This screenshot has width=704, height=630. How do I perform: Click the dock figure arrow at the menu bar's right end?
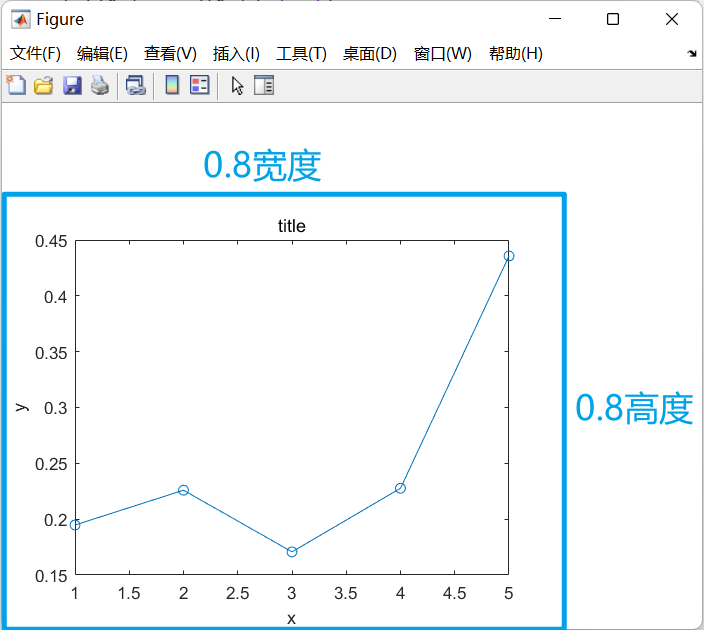click(x=692, y=53)
